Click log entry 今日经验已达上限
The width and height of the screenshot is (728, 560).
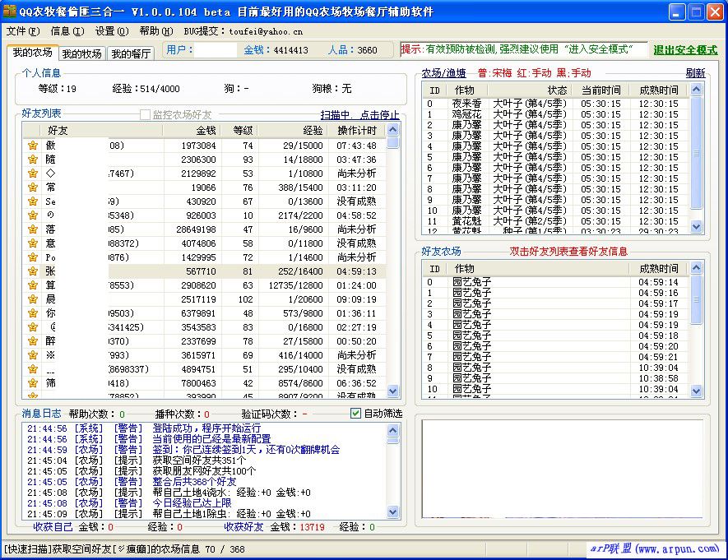tap(192, 503)
